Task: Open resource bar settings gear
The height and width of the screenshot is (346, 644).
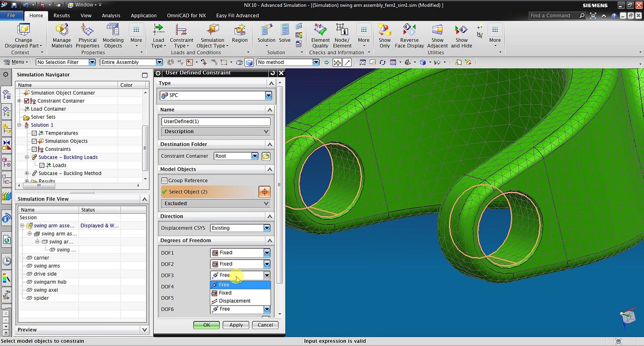Action: point(6,74)
